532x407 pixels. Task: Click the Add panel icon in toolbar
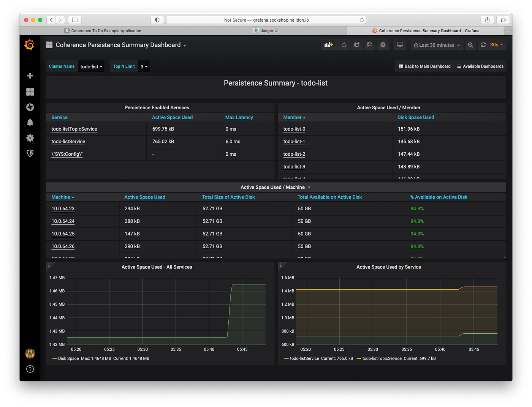pos(328,44)
